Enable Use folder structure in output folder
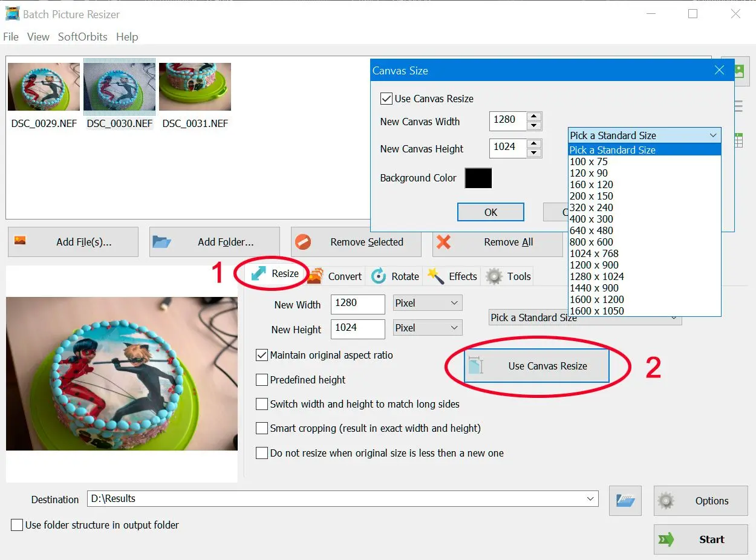 click(x=17, y=525)
